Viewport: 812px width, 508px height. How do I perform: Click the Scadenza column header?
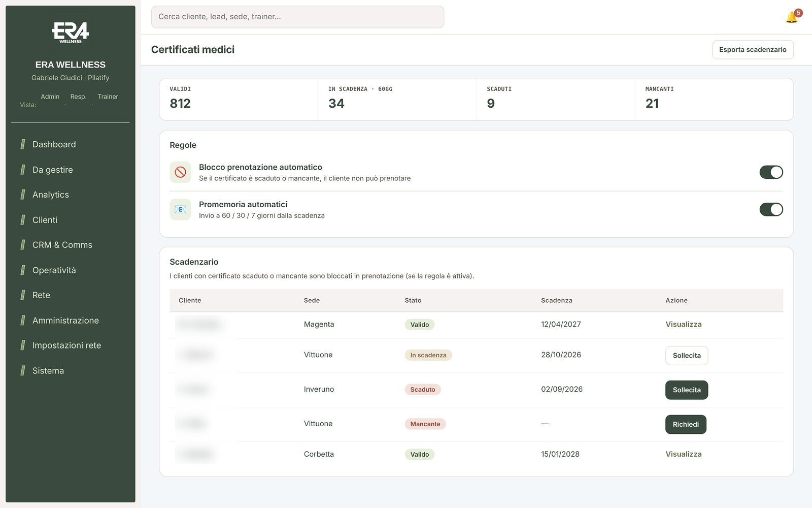point(557,300)
